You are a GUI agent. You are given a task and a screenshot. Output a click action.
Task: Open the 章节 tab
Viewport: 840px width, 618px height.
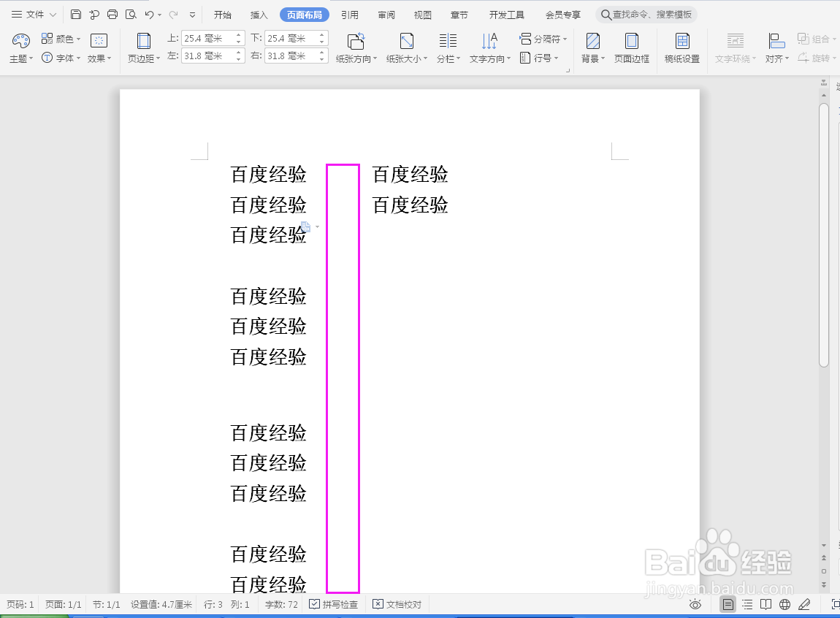[459, 15]
